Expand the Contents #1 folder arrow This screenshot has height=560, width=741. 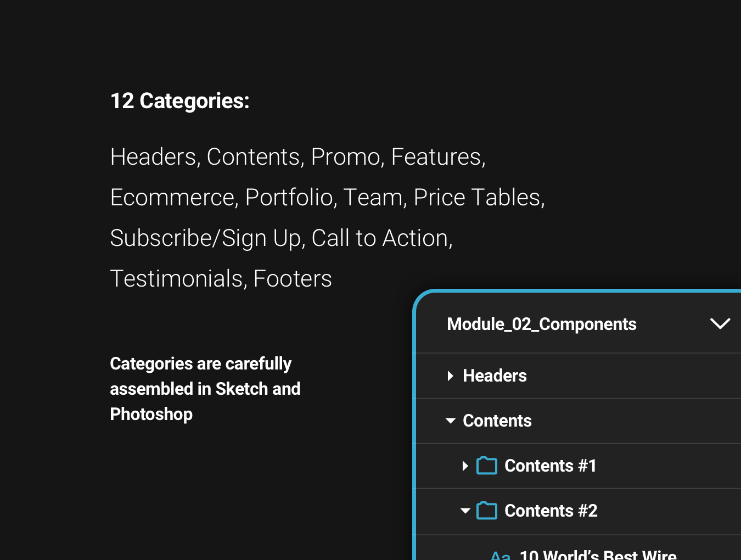[x=465, y=466]
